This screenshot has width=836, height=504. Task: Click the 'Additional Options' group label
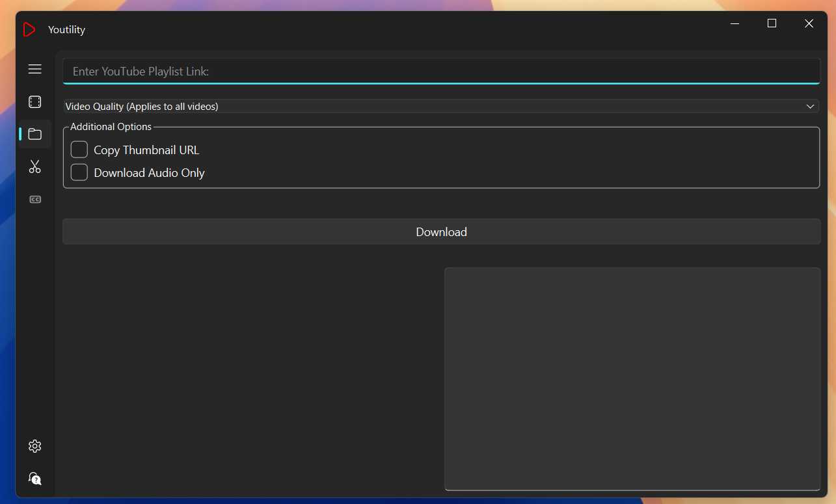point(111,127)
